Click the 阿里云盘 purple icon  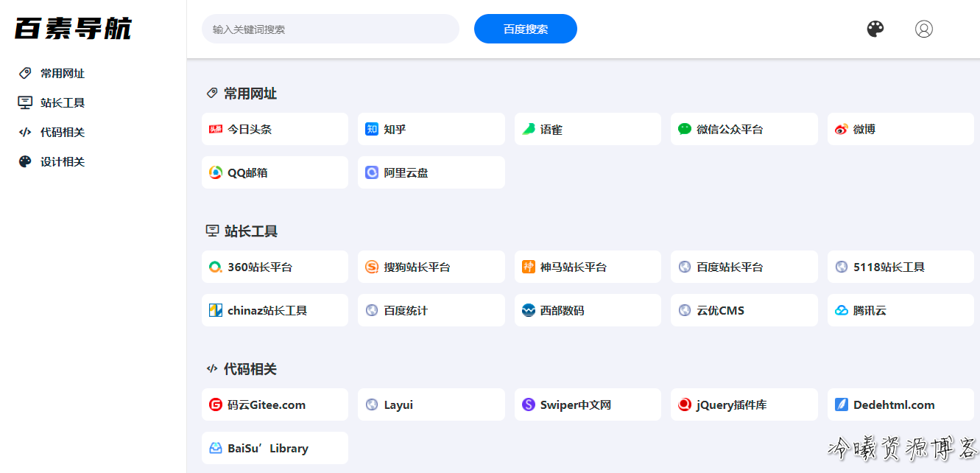pyautogui.click(x=372, y=172)
